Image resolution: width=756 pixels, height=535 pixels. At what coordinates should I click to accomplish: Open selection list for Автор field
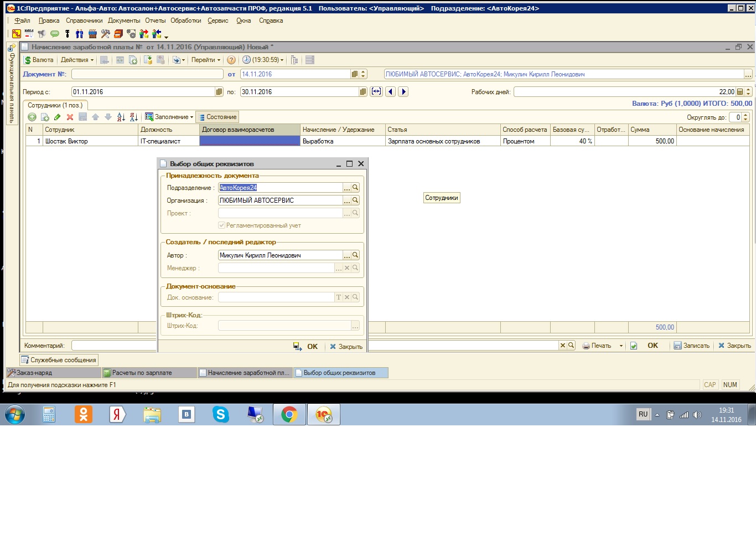pos(347,255)
